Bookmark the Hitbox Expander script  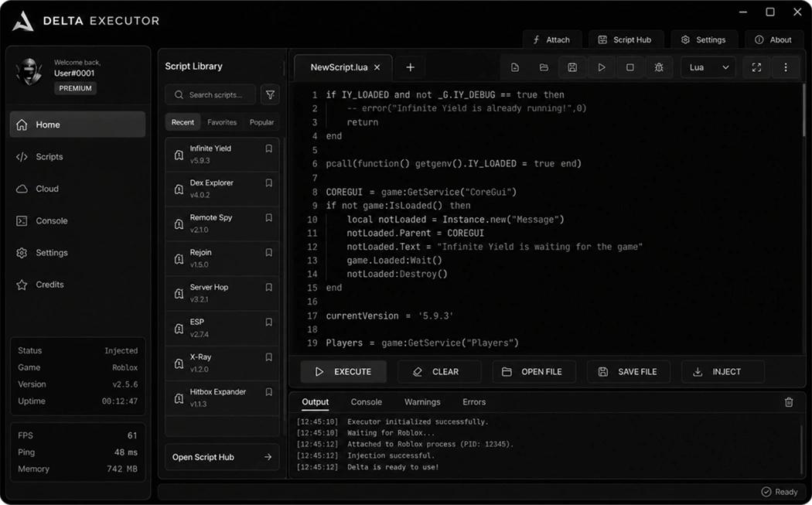[x=269, y=392]
